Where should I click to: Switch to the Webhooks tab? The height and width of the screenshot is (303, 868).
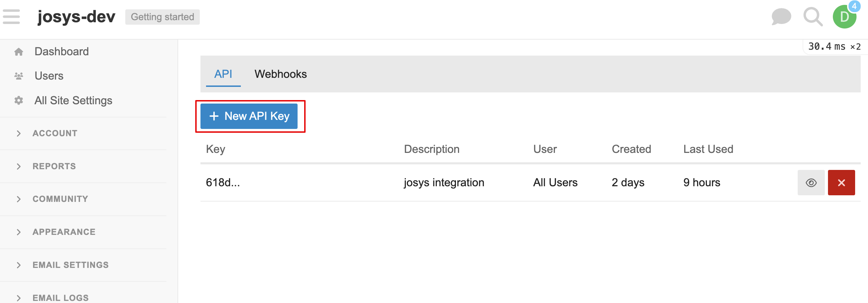[281, 74]
